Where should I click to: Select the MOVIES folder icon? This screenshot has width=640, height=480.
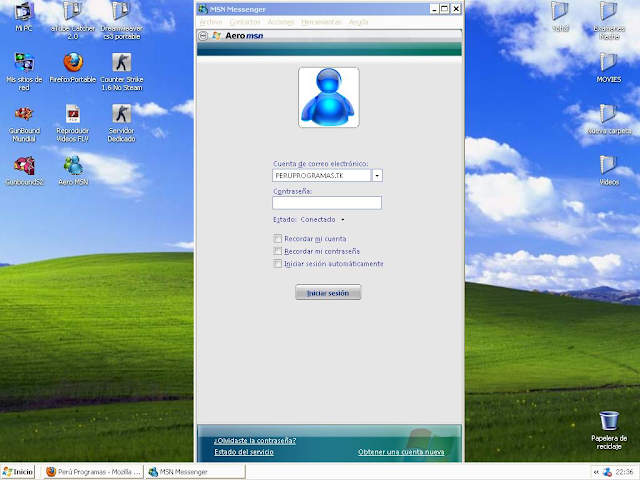pyautogui.click(x=609, y=67)
